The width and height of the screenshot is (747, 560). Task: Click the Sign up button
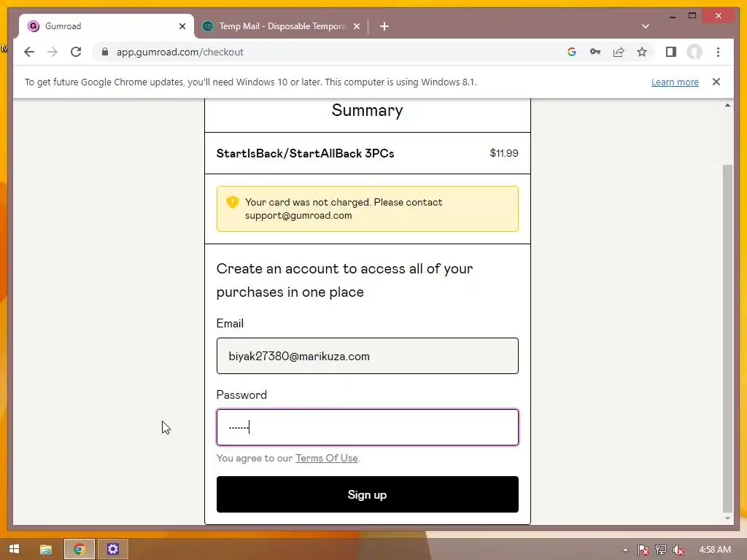point(368,494)
